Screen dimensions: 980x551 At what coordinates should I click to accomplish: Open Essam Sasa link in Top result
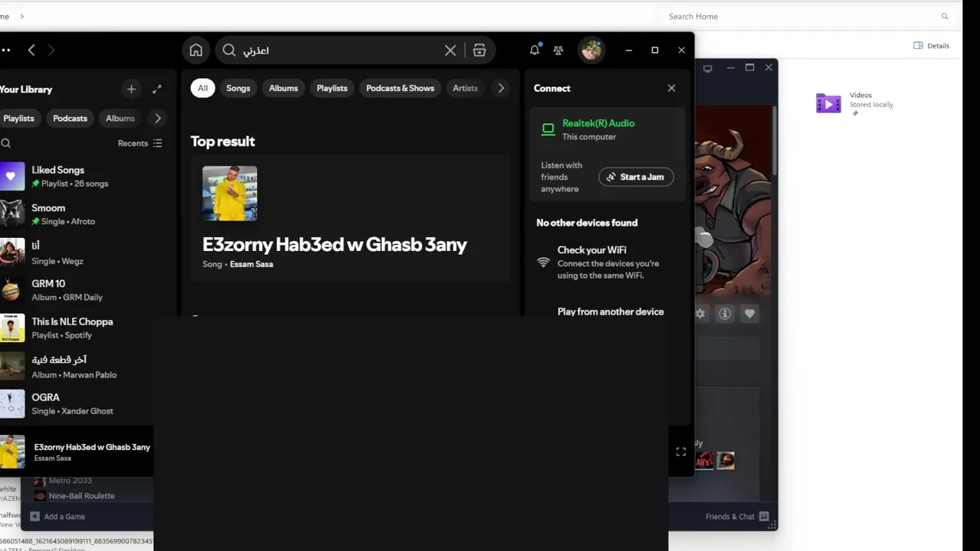pyautogui.click(x=251, y=264)
